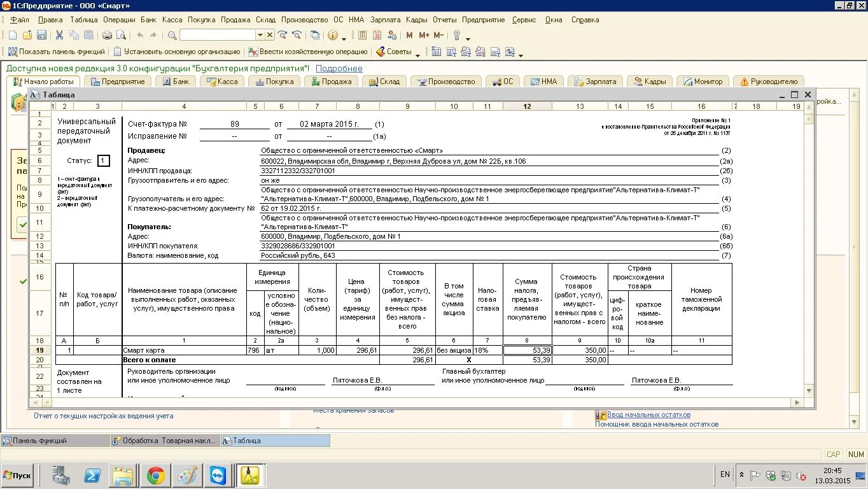The image size is (868, 489).
Task: Expand the Help icon dropdown arrow
Action: coord(344,38)
